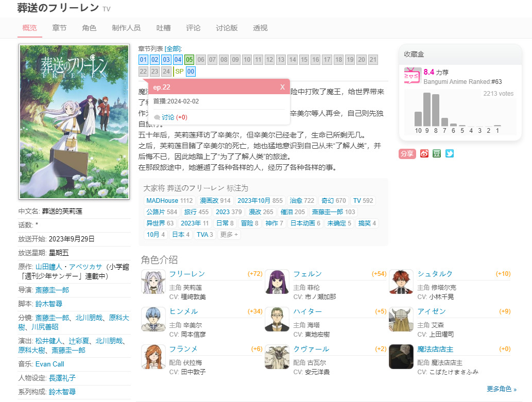Open 魔法店店主 character avatar
This screenshot has height=402, width=532.
point(401,357)
